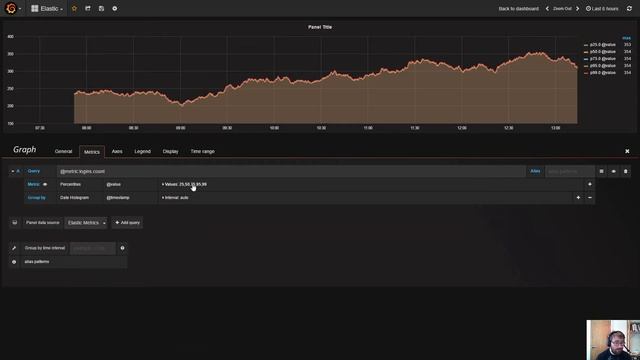This screenshot has height=360, width=640.
Task: Open the help icon for time interval
Action: [x=122, y=248]
